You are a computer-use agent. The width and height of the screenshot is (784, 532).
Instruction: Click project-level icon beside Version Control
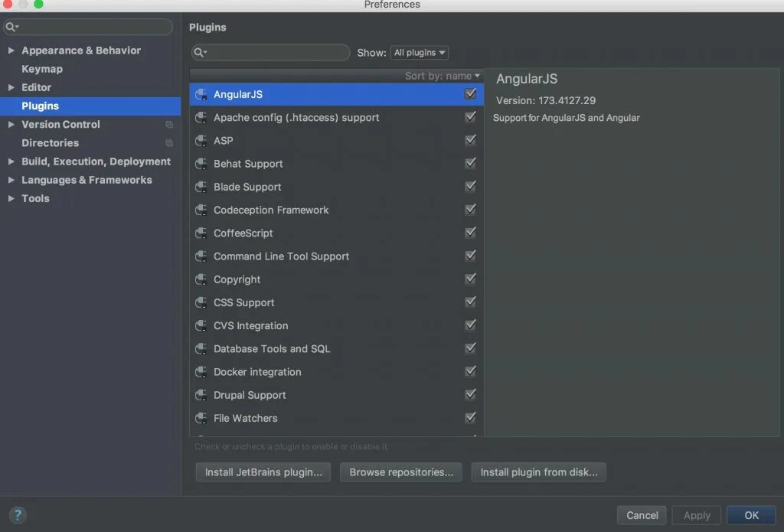(169, 125)
